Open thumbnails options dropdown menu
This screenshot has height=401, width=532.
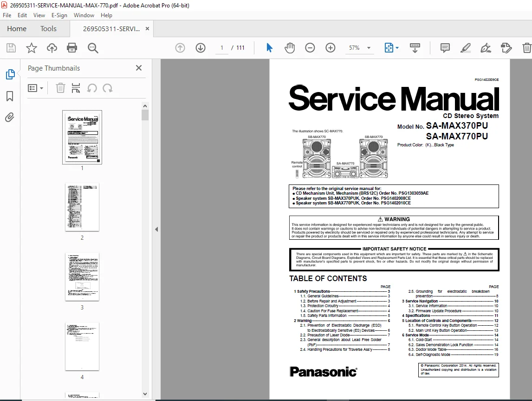coord(35,88)
